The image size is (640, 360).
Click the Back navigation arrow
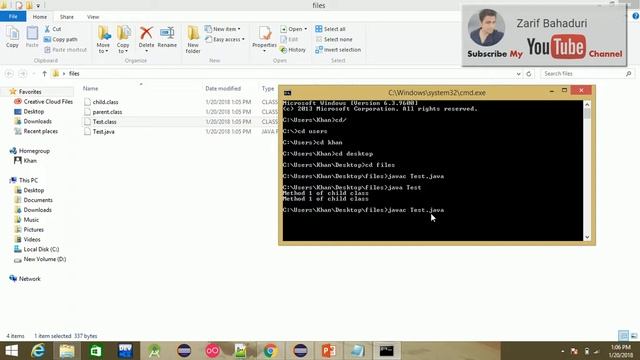9,73
